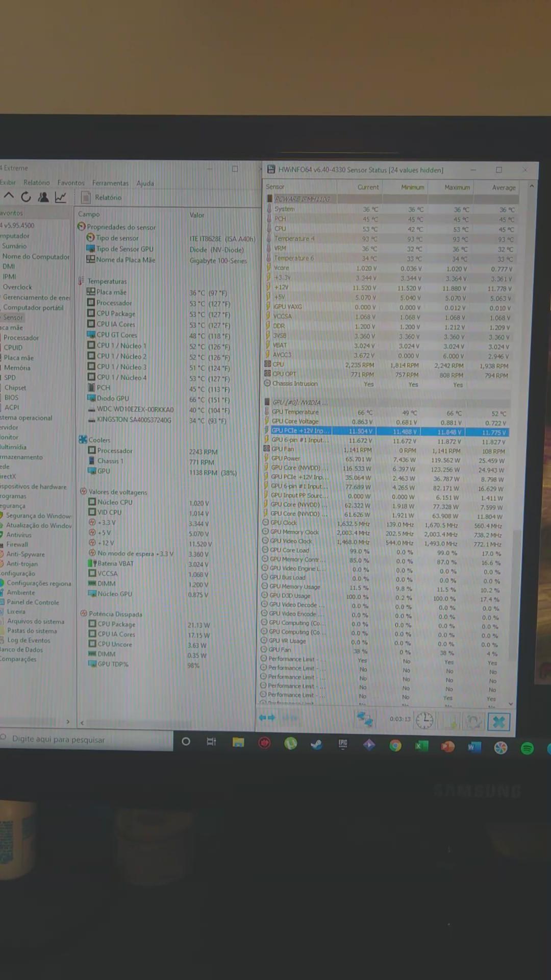Screen dimensions: 551x980
Task: Open the Favoritos menu in AIDA64
Action: 71,183
